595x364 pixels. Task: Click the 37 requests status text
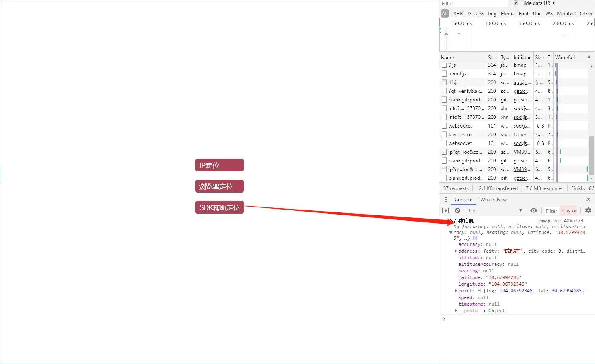[456, 188]
